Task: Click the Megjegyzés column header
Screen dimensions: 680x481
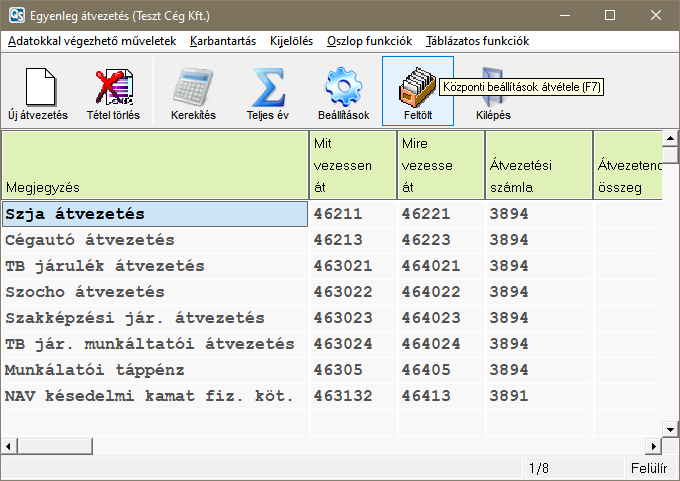Action: [x=155, y=166]
